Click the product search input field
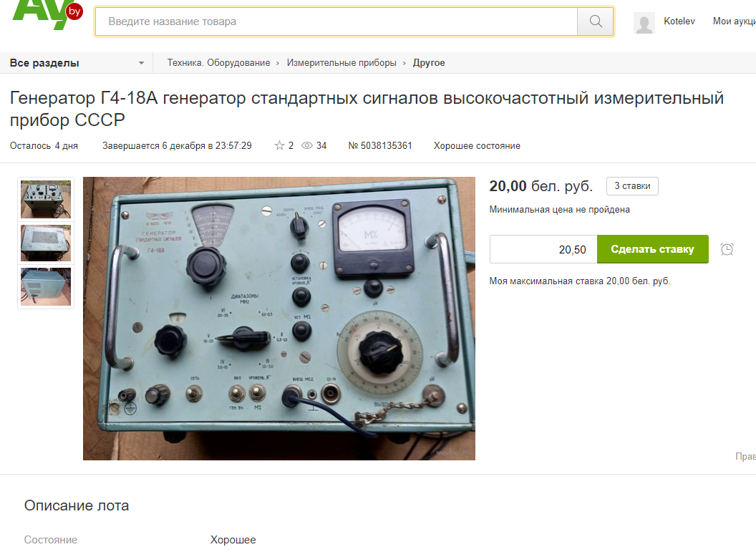 pos(336,21)
